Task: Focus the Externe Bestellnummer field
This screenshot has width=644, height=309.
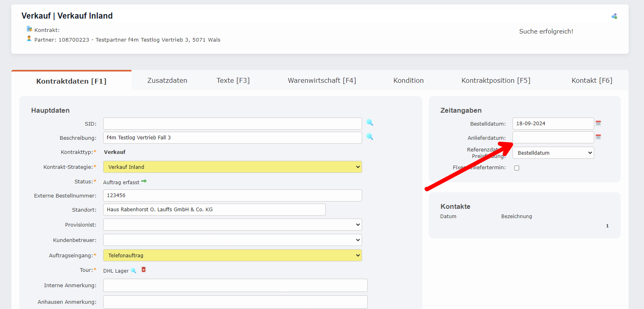Action: pos(232,195)
